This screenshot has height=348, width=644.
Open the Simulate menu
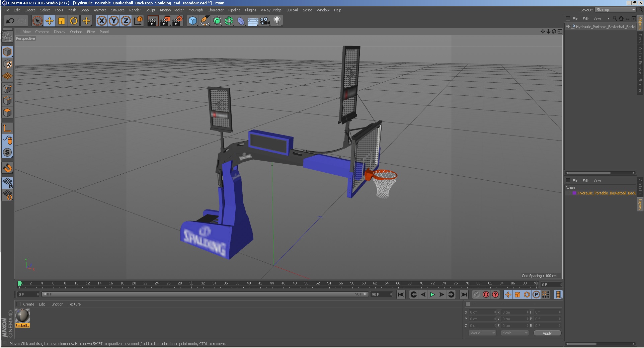point(118,10)
